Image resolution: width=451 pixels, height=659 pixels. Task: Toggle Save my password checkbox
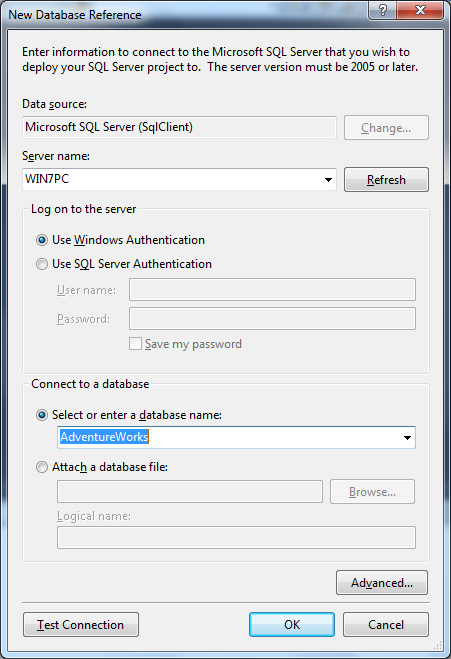pyautogui.click(x=135, y=344)
